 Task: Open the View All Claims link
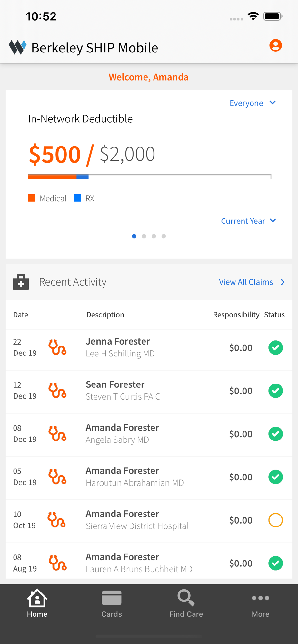(246, 282)
